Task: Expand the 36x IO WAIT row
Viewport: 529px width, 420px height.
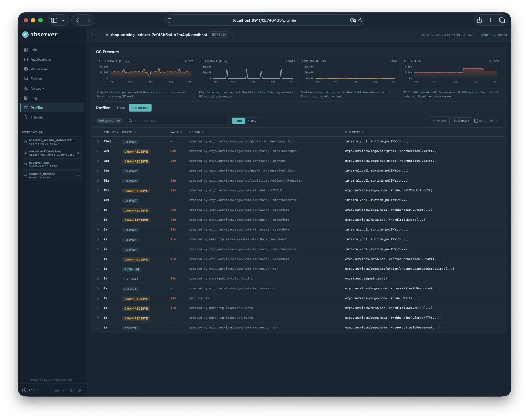Action: click(98, 171)
